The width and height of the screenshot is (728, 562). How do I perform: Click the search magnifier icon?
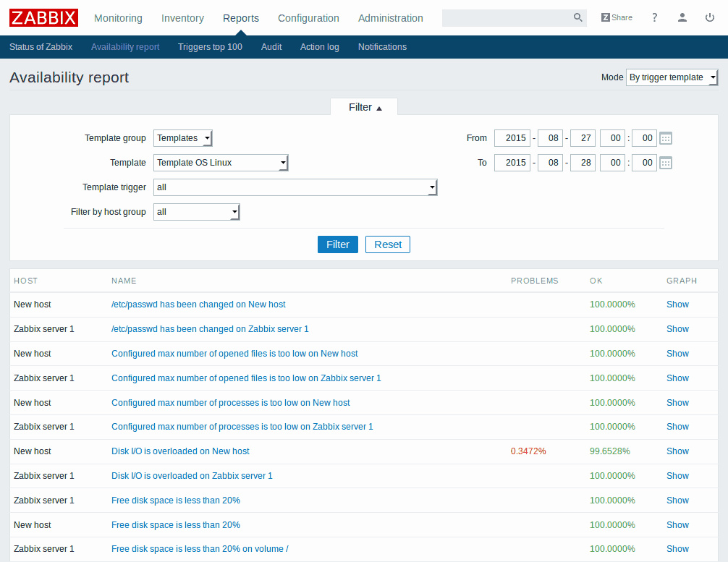(x=577, y=17)
